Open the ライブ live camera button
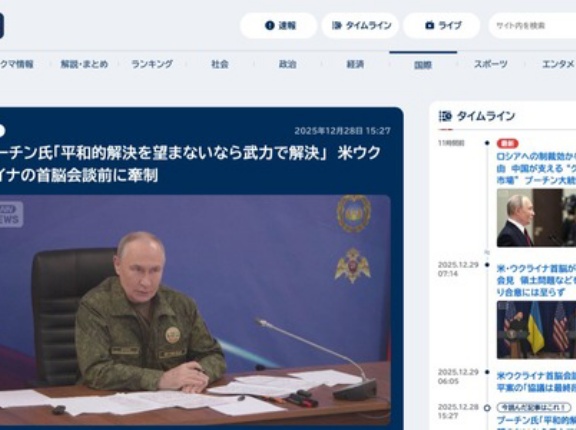 (x=442, y=26)
